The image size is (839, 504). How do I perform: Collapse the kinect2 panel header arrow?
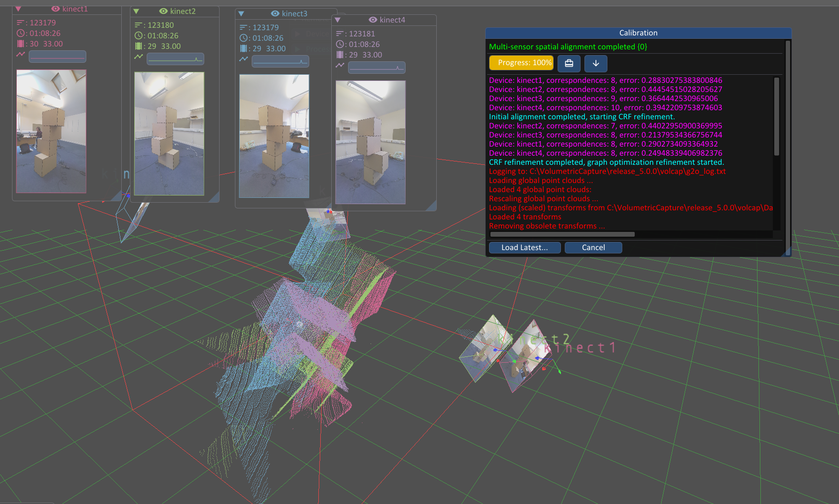coord(136,11)
